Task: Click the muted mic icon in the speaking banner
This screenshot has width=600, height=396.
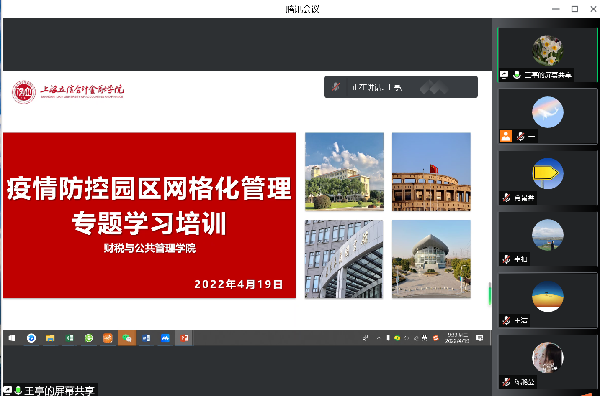Action: pos(336,87)
